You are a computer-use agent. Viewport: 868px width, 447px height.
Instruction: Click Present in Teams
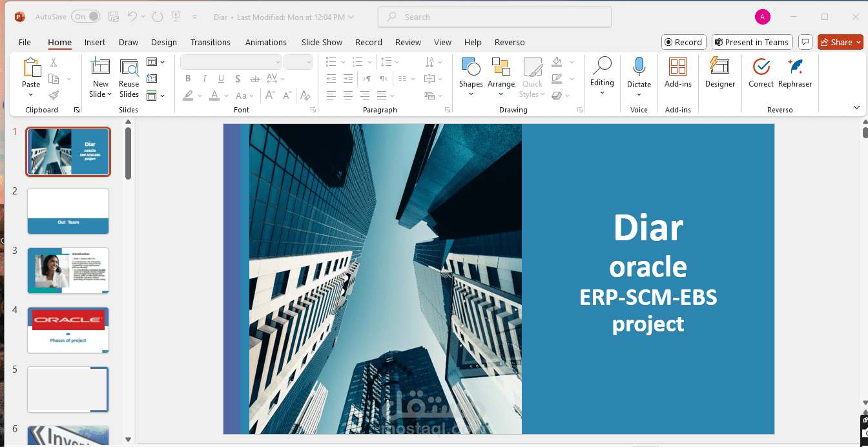pyautogui.click(x=752, y=42)
